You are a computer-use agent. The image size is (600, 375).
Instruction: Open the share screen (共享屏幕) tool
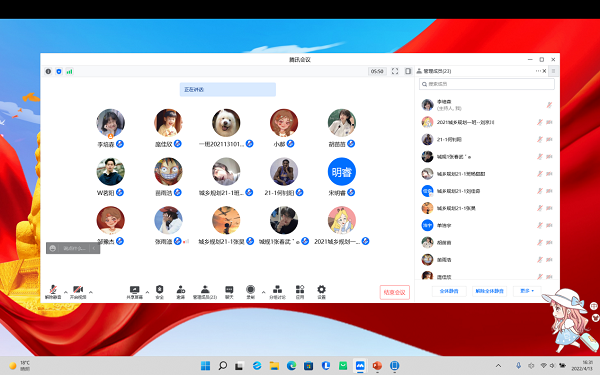click(134, 292)
